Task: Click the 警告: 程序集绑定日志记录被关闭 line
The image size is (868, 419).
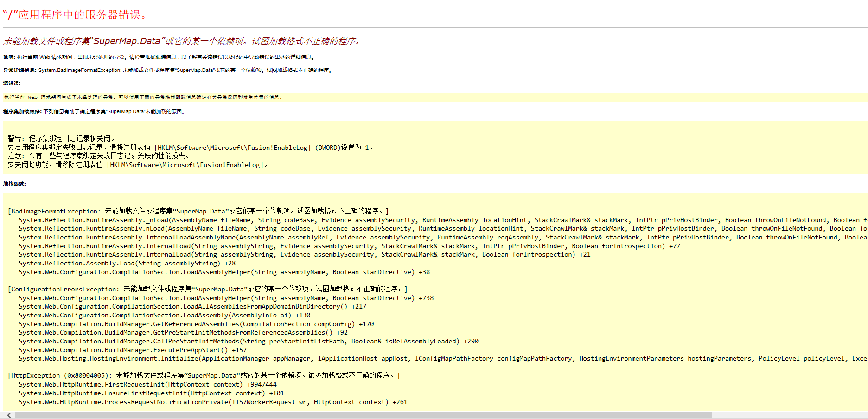Action: pos(61,138)
